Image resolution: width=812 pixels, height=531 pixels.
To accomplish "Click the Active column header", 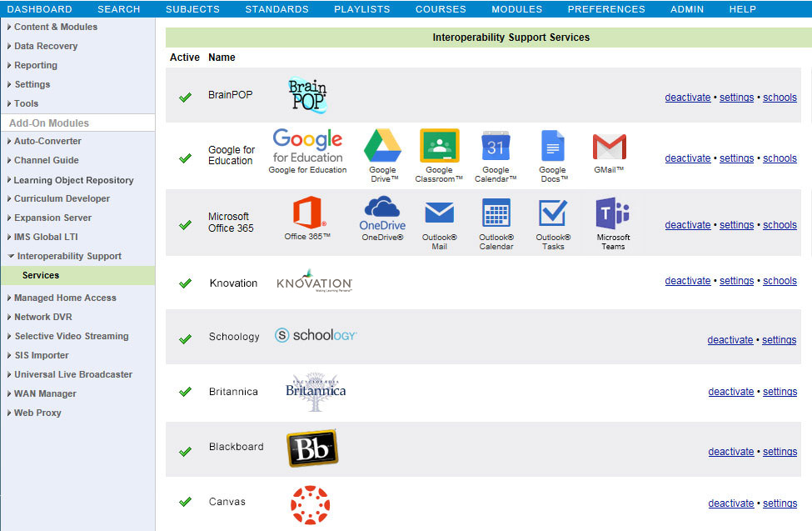I will 184,57.
